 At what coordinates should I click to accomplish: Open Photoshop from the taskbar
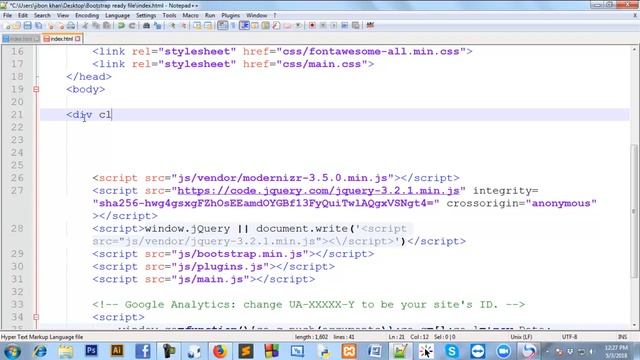point(91,351)
